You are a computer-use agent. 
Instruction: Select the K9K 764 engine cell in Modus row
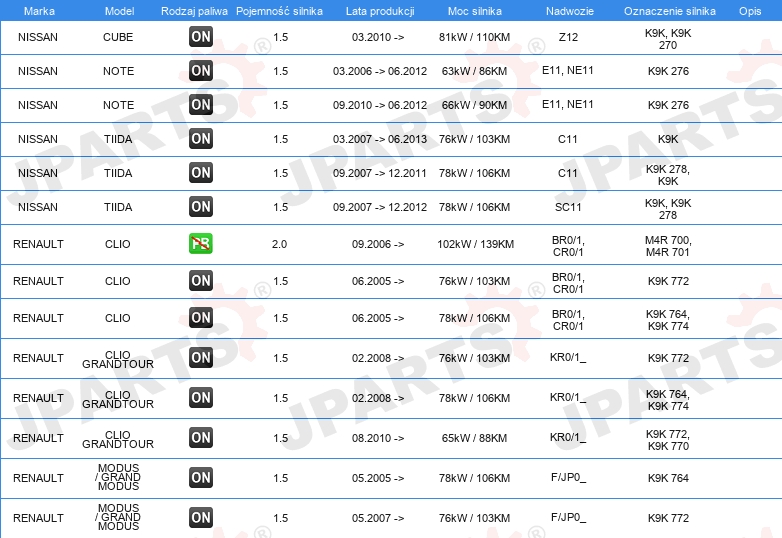[668, 478]
